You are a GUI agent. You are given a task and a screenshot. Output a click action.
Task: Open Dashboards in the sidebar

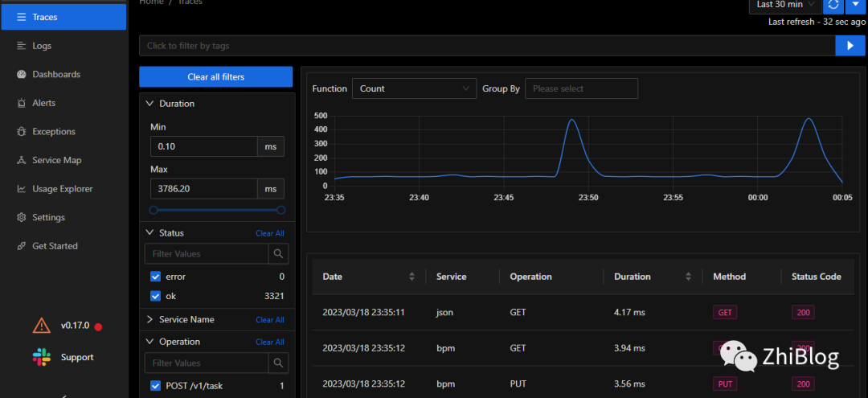click(x=56, y=75)
